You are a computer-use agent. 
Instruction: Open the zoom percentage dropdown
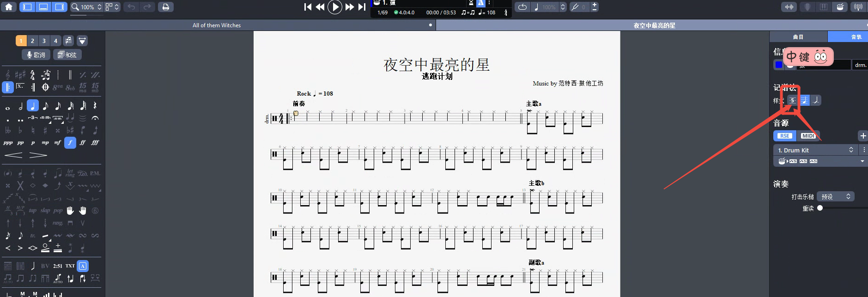click(86, 7)
